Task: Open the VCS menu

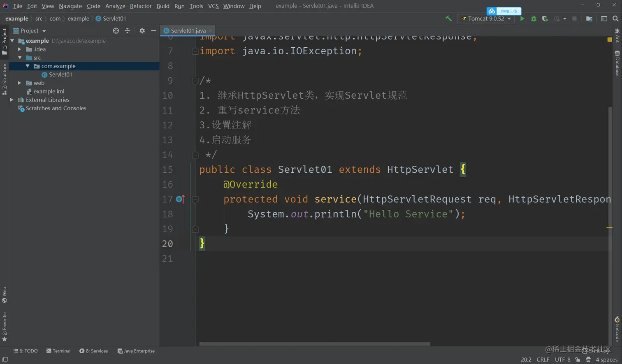Action: [214, 6]
